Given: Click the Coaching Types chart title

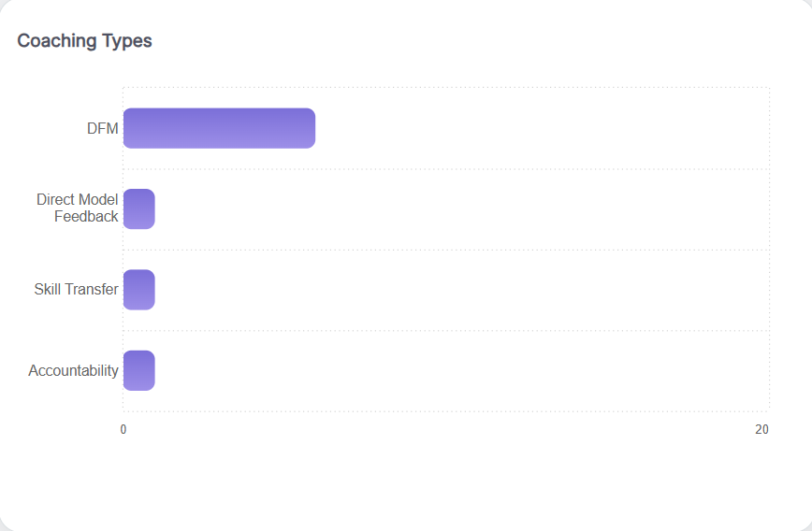Looking at the screenshot, I should tap(84, 41).
